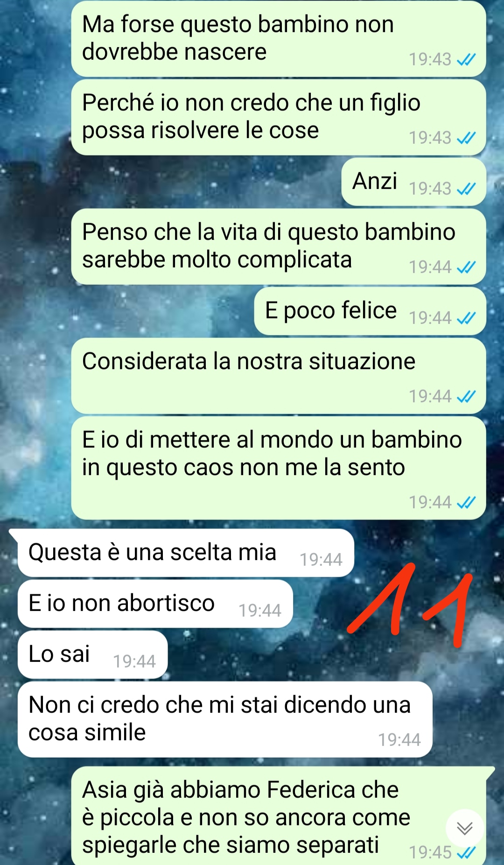This screenshot has height=865, width=504.
Task: Tap the 'Non ci credo che mi stai dicendo' message
Action: [225, 719]
